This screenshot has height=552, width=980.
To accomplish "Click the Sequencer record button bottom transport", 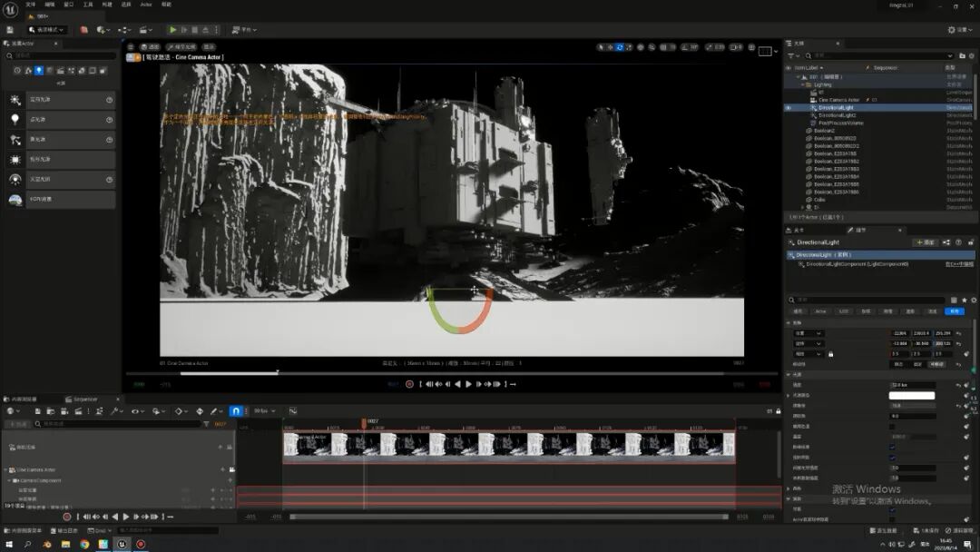I will point(67,517).
